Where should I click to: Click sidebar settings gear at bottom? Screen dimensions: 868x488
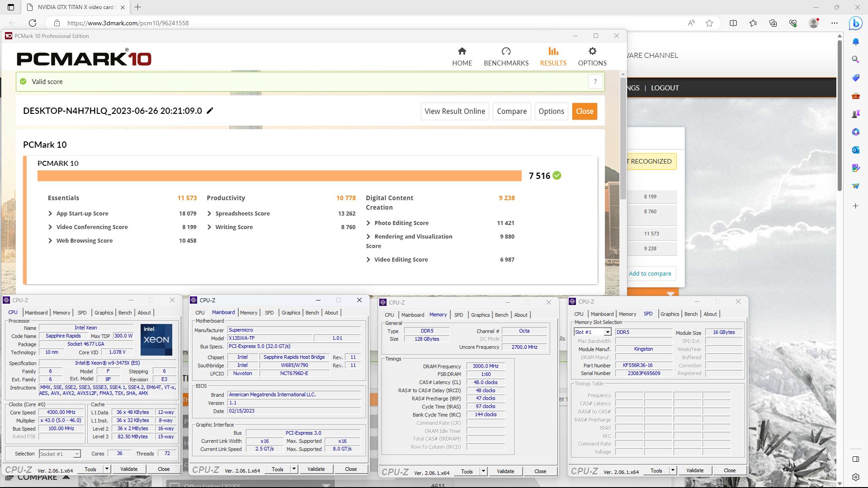click(855, 477)
